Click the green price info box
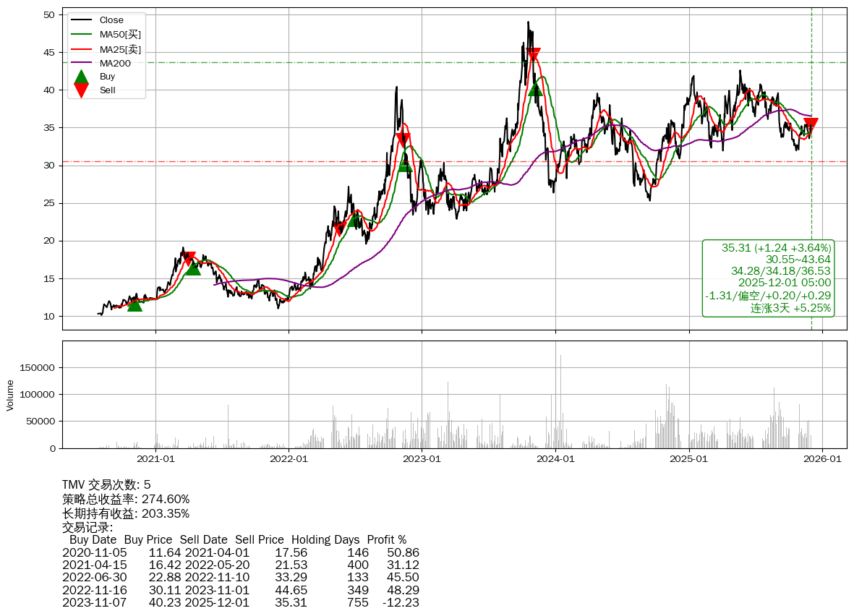The width and height of the screenshot is (854, 616). click(768, 278)
